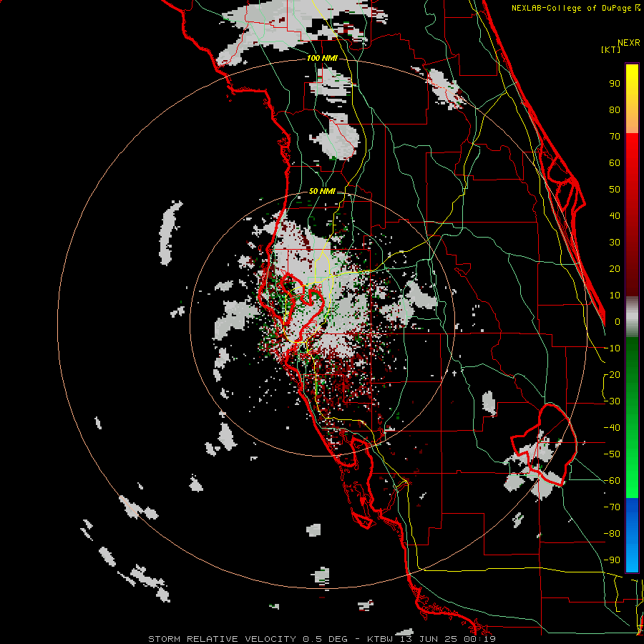Select the 10 value on the velocity scale
This screenshot has width=644, height=644.
pos(615,296)
